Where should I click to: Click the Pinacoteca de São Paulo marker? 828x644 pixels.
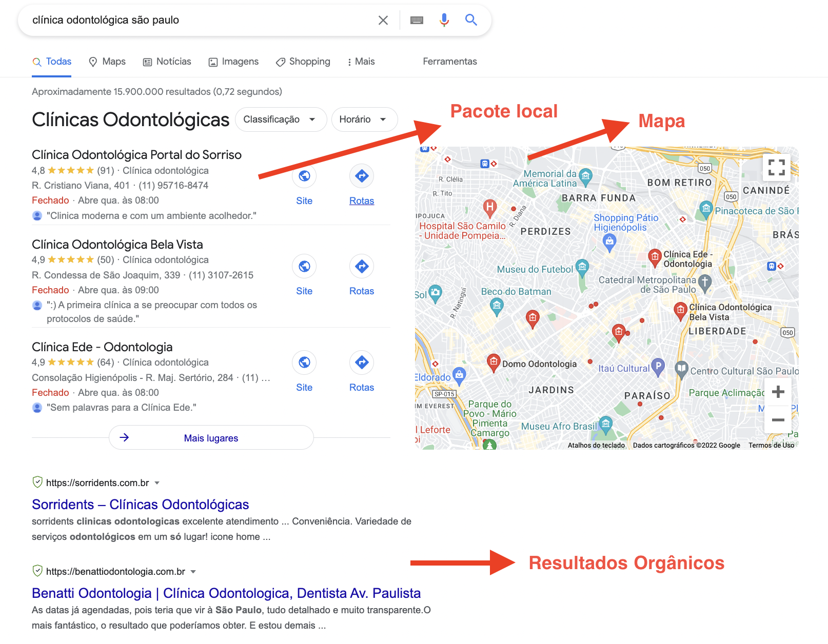click(706, 209)
